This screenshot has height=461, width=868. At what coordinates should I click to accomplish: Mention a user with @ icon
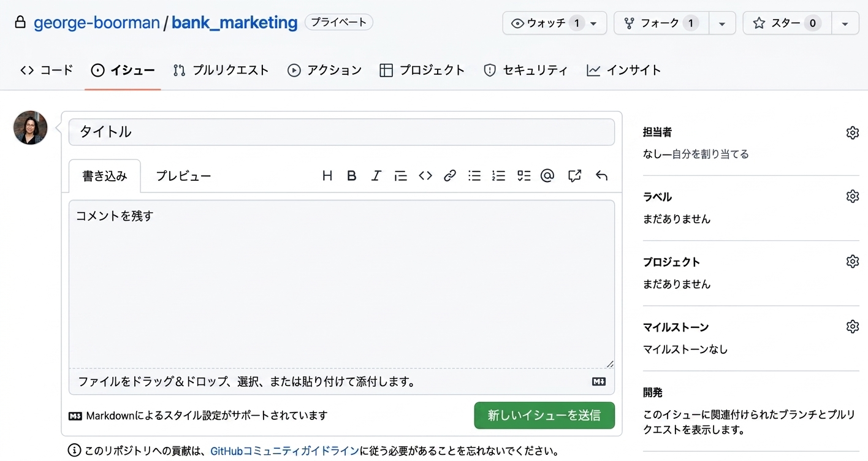pos(547,176)
